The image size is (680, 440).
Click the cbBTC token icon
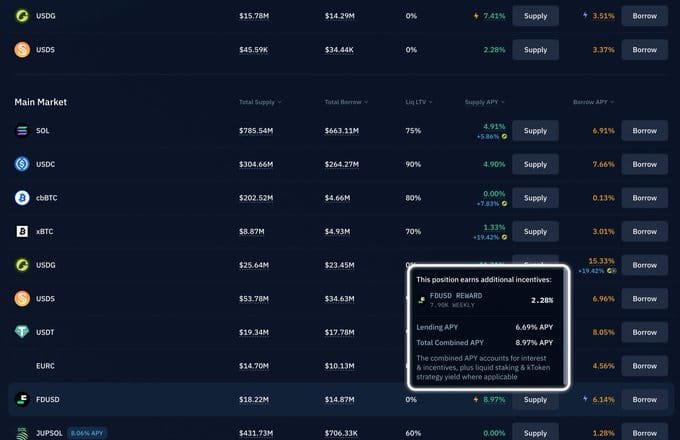coord(22,198)
